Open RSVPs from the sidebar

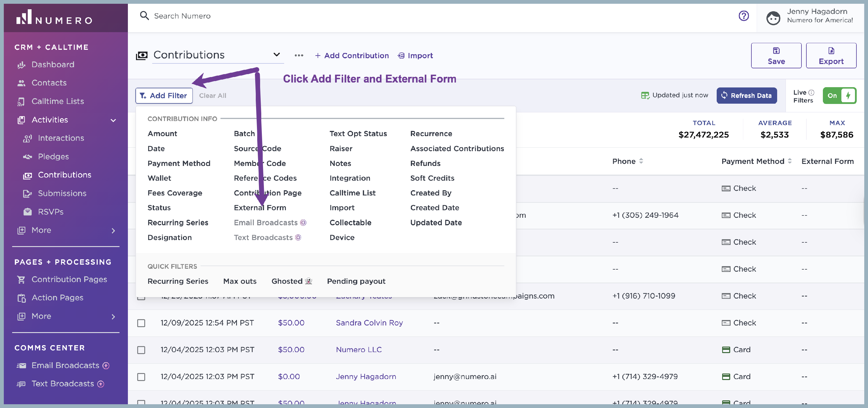51,212
